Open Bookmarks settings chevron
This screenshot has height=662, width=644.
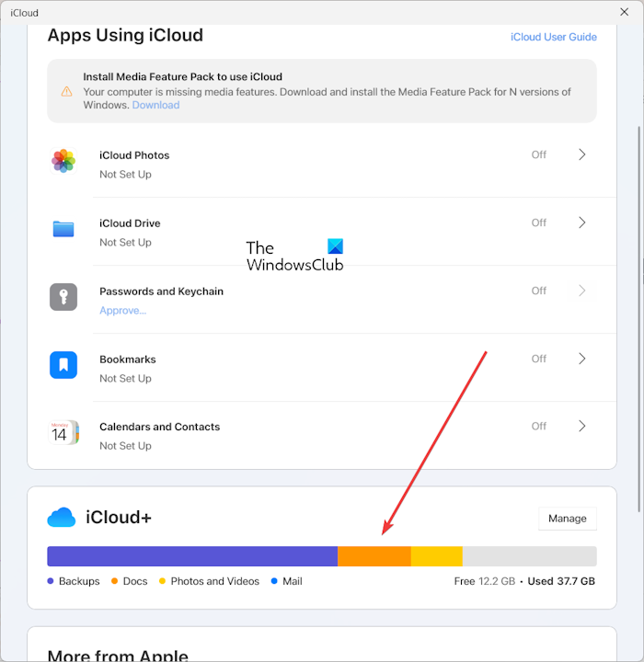(581, 359)
